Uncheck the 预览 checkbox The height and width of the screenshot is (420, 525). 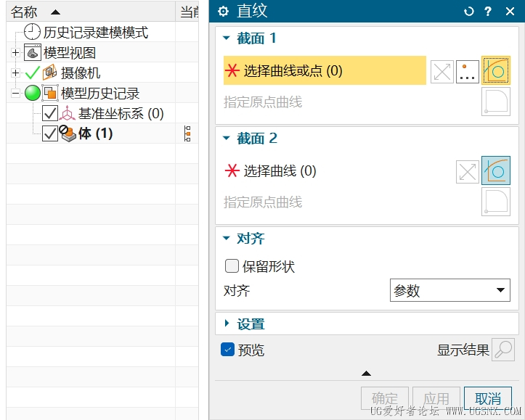(x=228, y=350)
